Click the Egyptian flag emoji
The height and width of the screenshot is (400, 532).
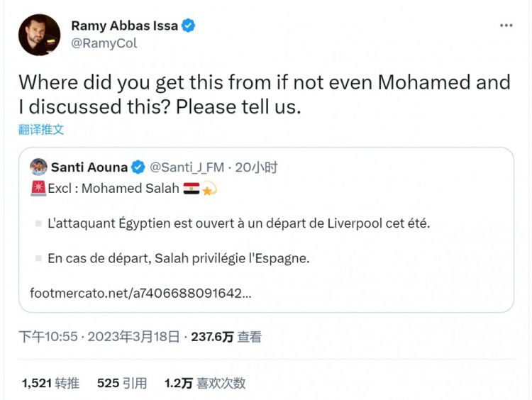coord(192,189)
